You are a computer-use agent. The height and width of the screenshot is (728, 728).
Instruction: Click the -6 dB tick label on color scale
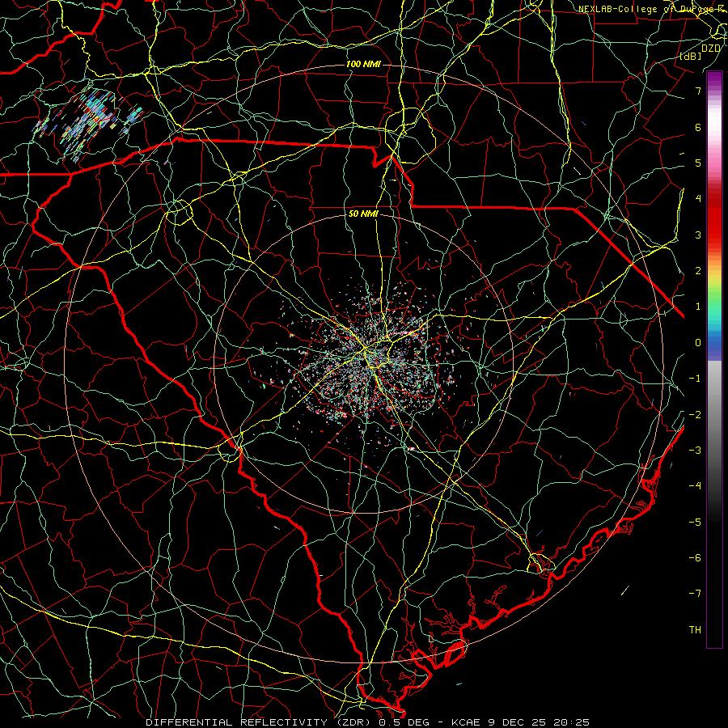[x=695, y=558]
